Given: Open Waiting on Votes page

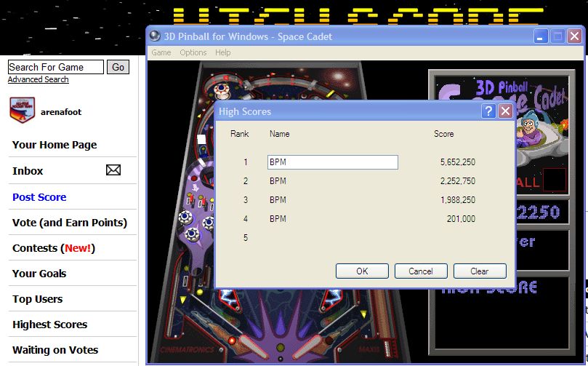Looking at the screenshot, I should 55,350.
